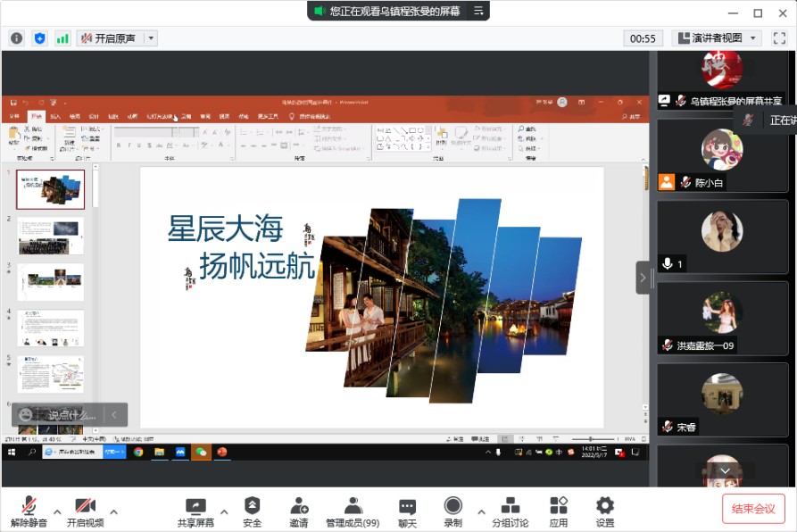797x532 pixels.
Task: Click the 说点什么 chat input box
Action: pyautogui.click(x=71, y=415)
